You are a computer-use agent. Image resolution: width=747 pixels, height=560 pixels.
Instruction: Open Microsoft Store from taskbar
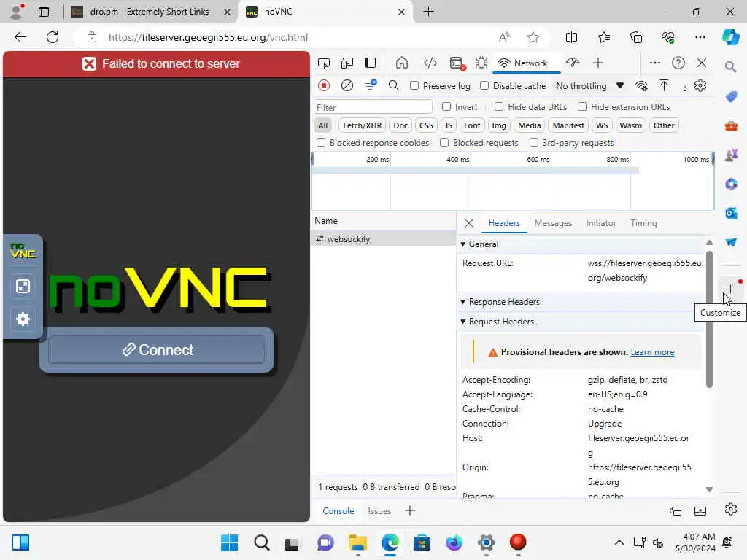coord(422,542)
